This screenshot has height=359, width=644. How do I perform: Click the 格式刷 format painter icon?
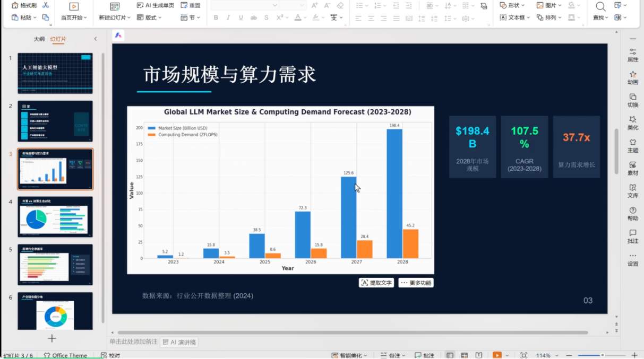[15, 5]
